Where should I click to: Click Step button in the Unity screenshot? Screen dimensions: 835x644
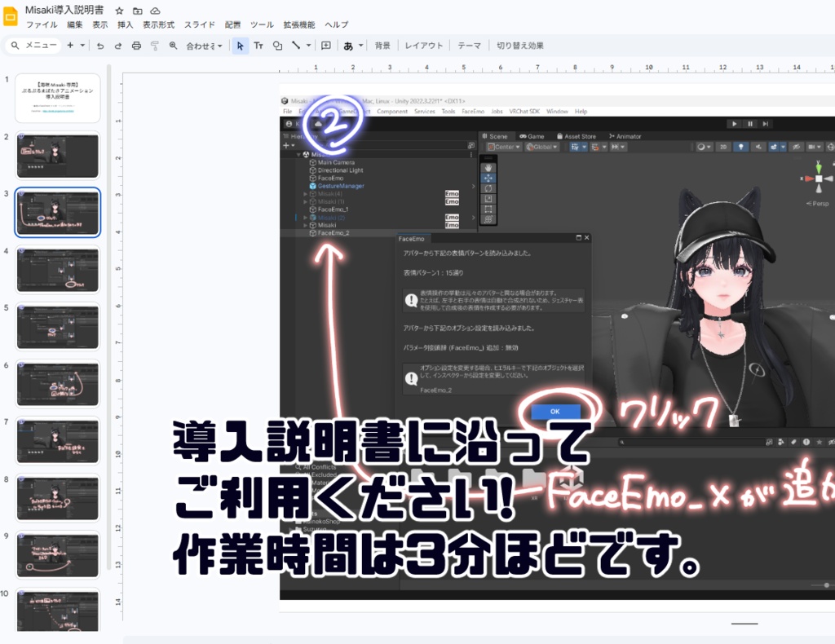765,123
